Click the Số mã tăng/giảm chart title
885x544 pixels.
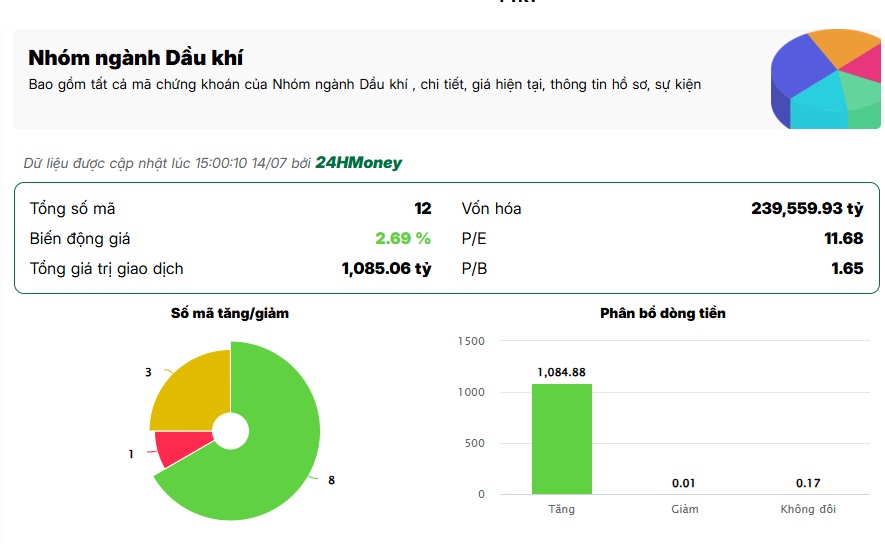(230, 313)
